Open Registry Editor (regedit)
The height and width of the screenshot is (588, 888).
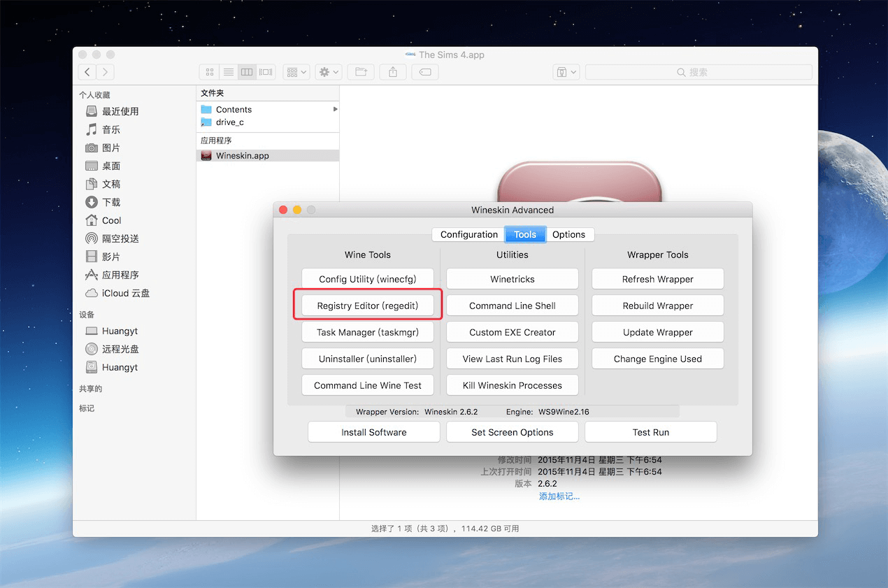click(x=368, y=306)
